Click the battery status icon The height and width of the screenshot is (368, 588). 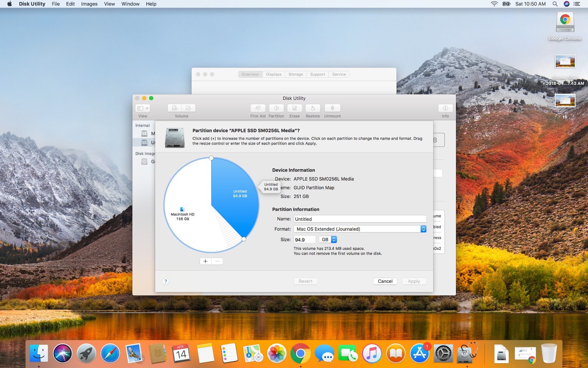[x=507, y=4]
